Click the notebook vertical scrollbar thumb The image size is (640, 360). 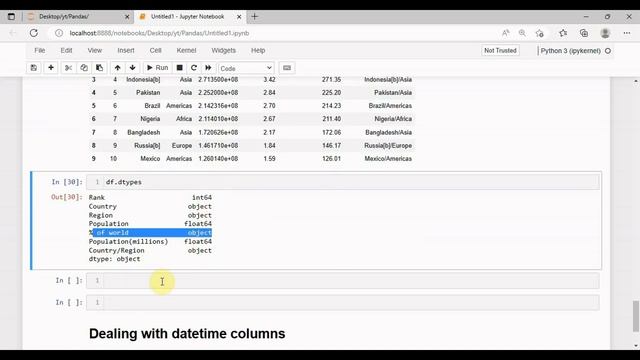point(636,316)
